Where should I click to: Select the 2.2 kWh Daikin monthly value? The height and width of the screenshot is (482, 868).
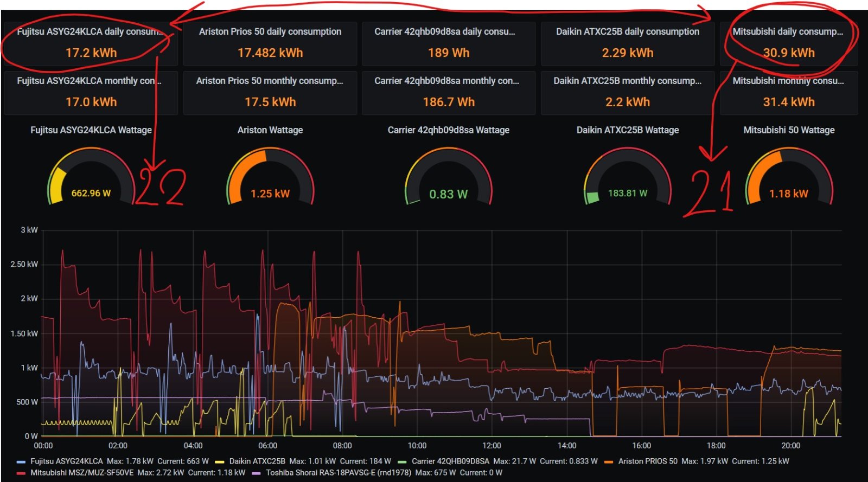628,102
